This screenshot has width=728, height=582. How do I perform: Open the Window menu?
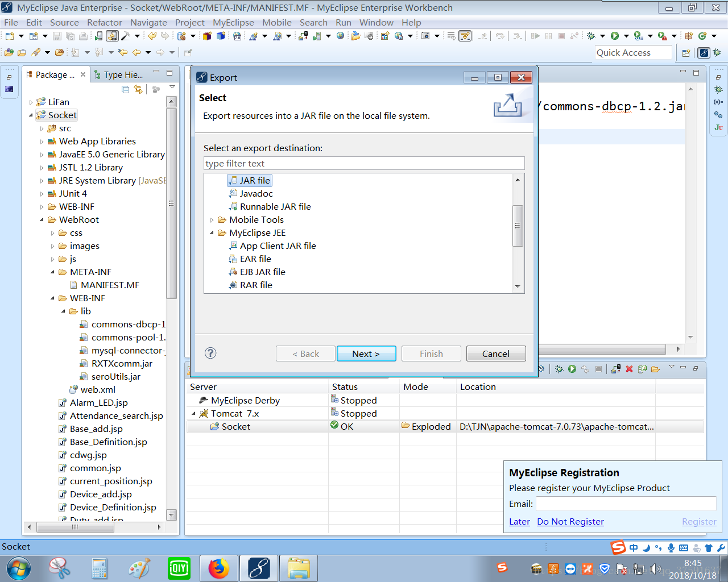[376, 22]
